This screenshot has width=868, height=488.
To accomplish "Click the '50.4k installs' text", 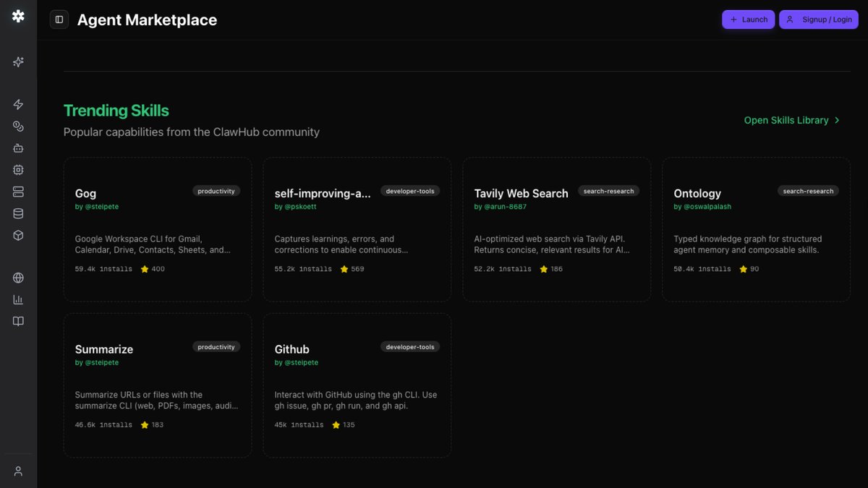I will 702,269.
